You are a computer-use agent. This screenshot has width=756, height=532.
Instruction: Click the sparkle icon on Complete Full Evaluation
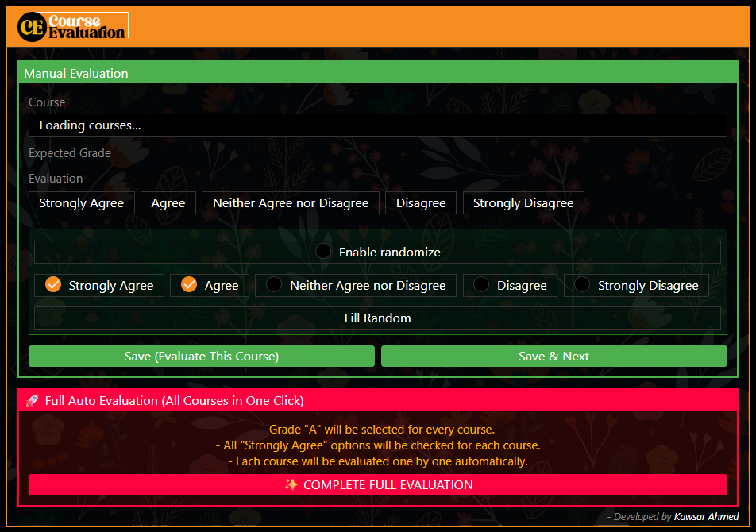coord(291,484)
